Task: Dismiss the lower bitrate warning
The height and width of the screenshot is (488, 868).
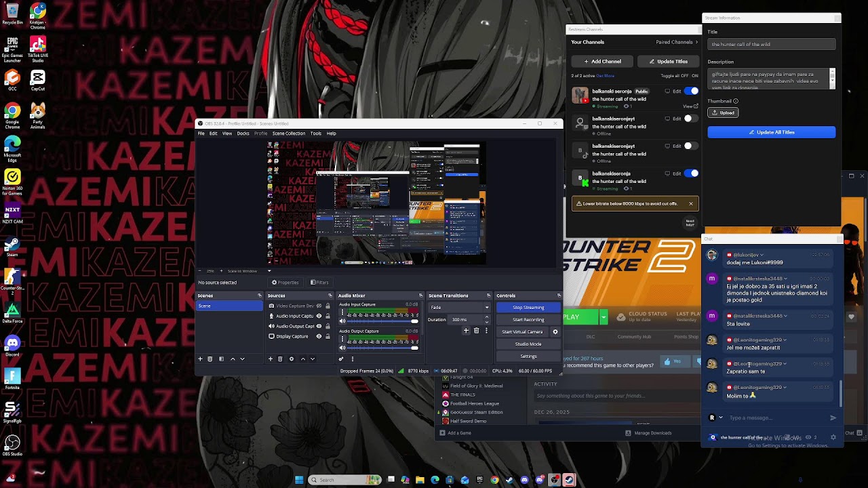Action: (x=691, y=203)
